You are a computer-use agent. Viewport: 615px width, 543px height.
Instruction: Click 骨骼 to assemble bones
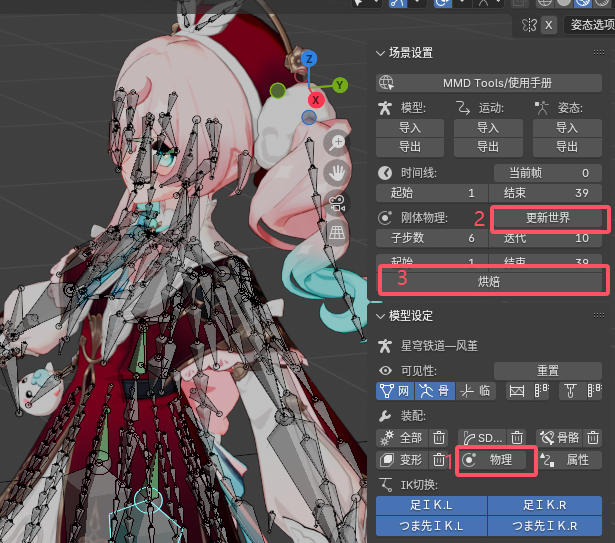tap(560, 437)
